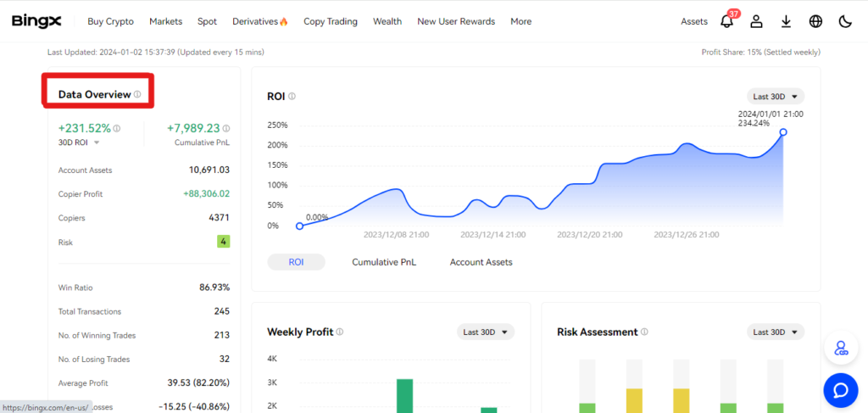Screen dimensions: 868x413
Task: Click the Assets link in header
Action: click(x=693, y=21)
